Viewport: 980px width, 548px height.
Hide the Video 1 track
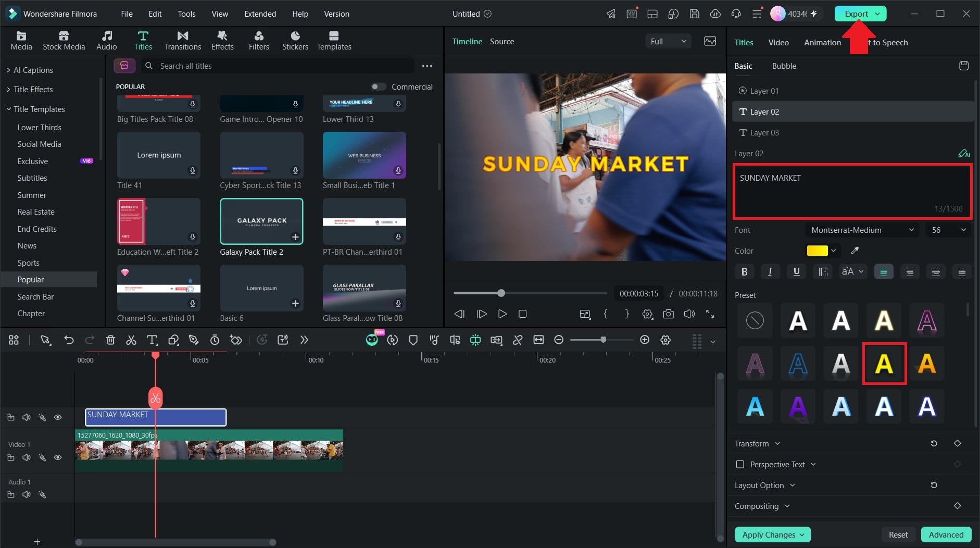58,457
